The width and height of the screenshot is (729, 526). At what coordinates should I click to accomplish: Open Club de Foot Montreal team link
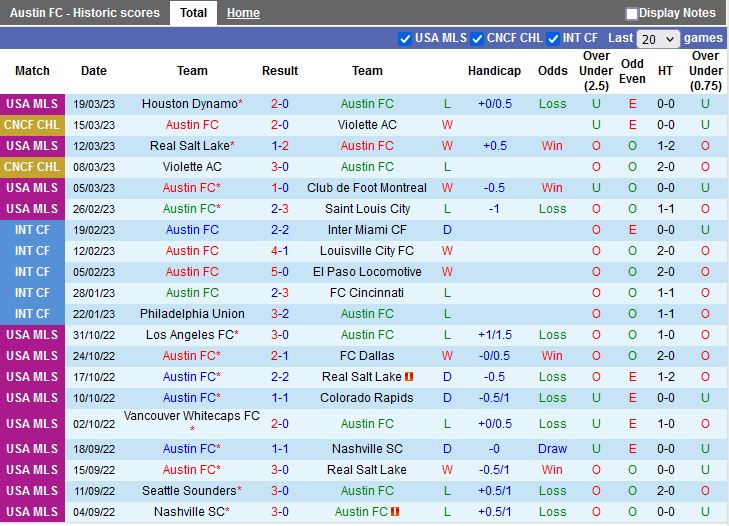click(x=367, y=187)
